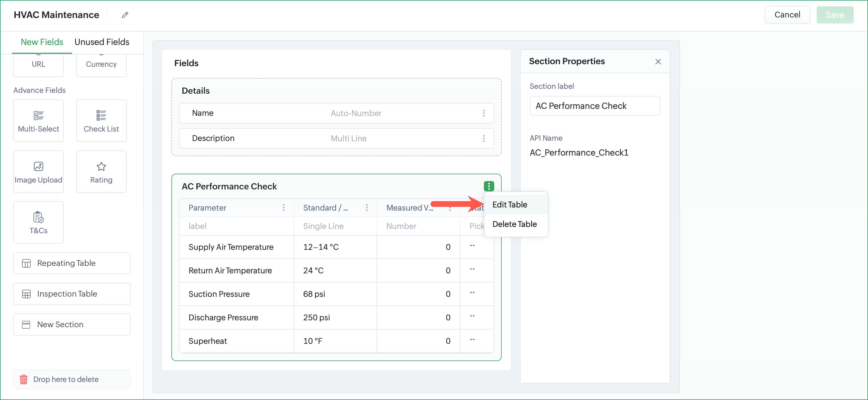Click the Description field row
868x400 pixels.
coord(336,138)
